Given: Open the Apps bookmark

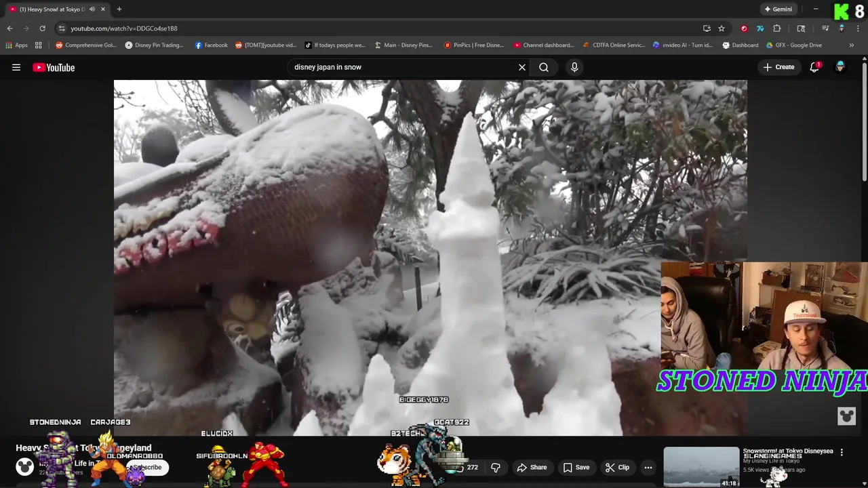Looking at the screenshot, I should coord(17,45).
